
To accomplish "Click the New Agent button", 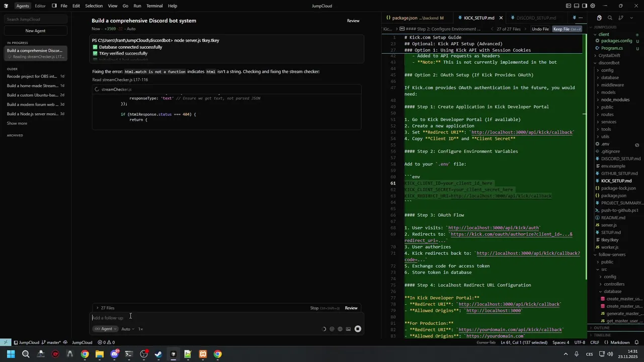I will click(x=36, y=31).
